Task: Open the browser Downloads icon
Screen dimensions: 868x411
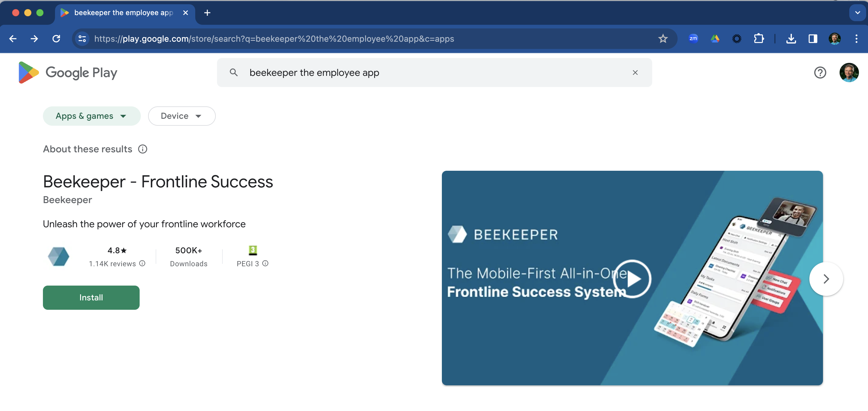Action: point(792,39)
